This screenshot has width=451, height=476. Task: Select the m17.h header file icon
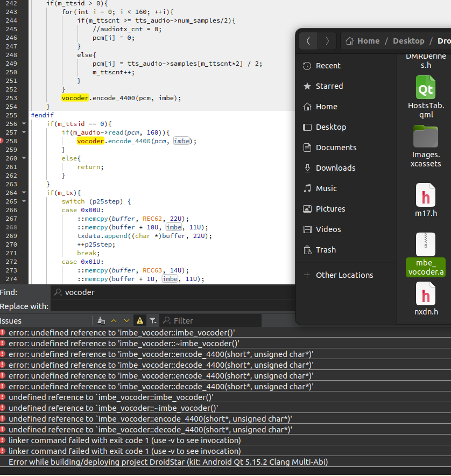pyautogui.click(x=425, y=195)
